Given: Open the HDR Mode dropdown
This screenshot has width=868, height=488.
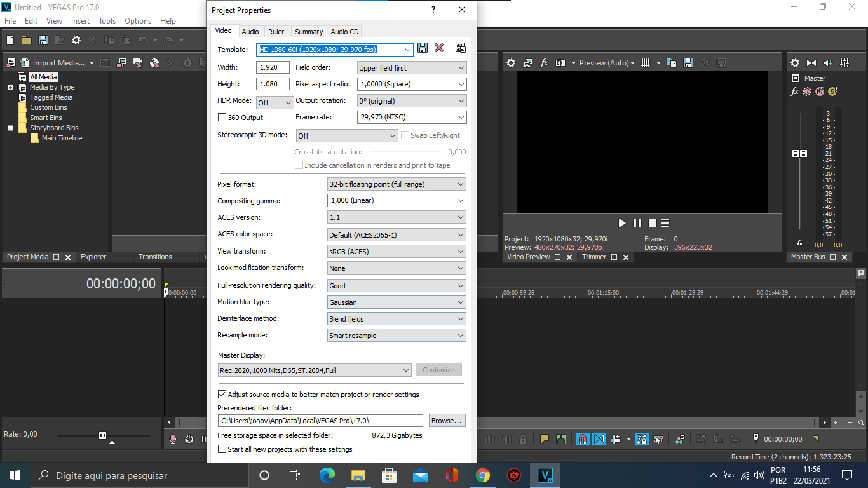Looking at the screenshot, I should tap(275, 102).
